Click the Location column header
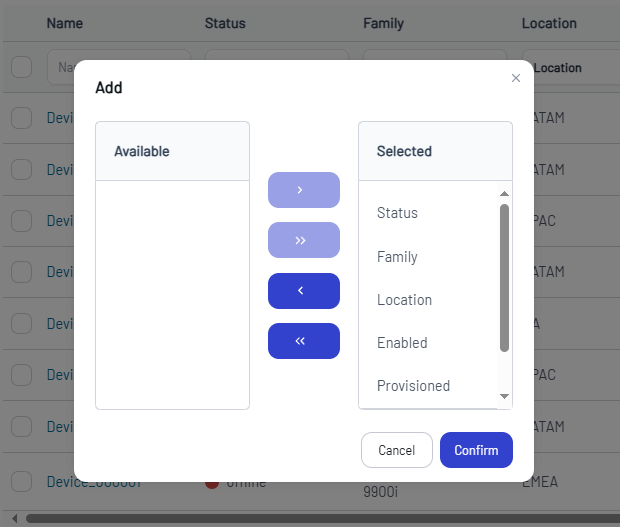620x527 pixels. 549,22
